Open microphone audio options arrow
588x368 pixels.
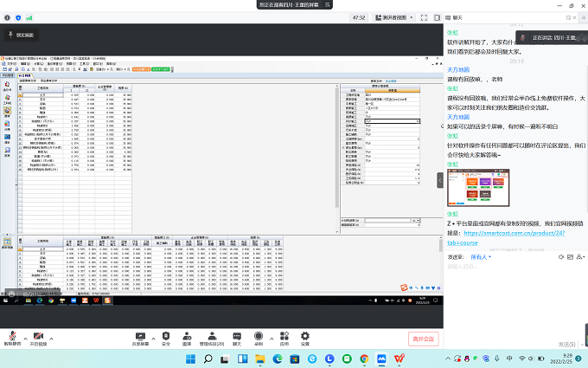coord(25,339)
